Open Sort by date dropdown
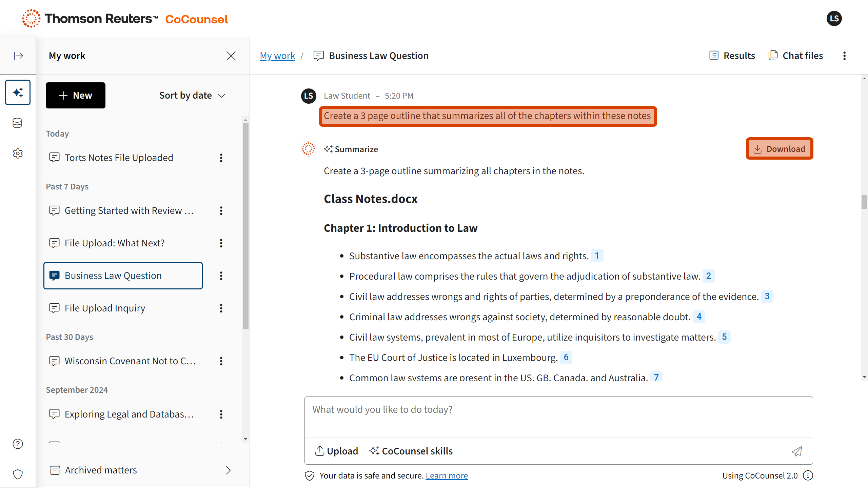868x488 pixels. tap(192, 96)
